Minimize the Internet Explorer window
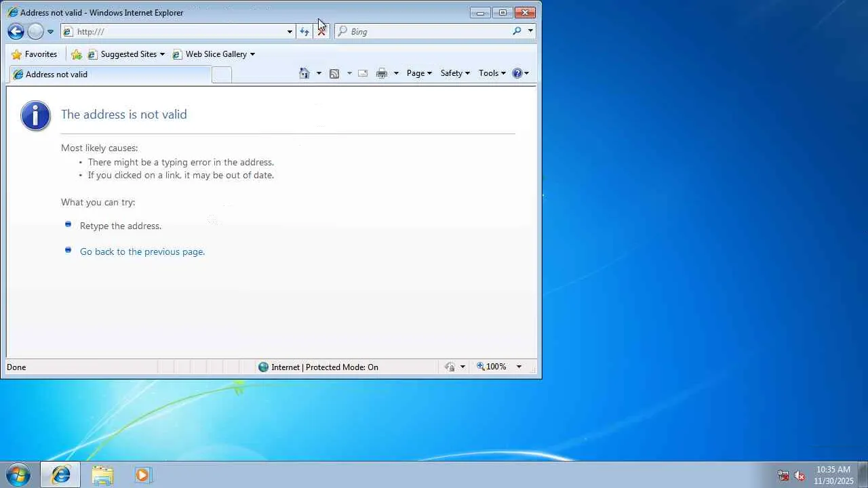The height and width of the screenshot is (488, 868). 480,12
